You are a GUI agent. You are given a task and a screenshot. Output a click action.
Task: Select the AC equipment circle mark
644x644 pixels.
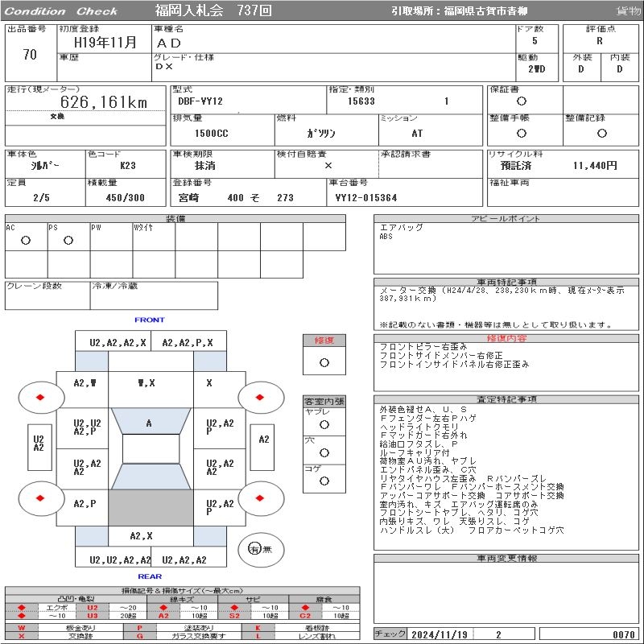coord(26,241)
